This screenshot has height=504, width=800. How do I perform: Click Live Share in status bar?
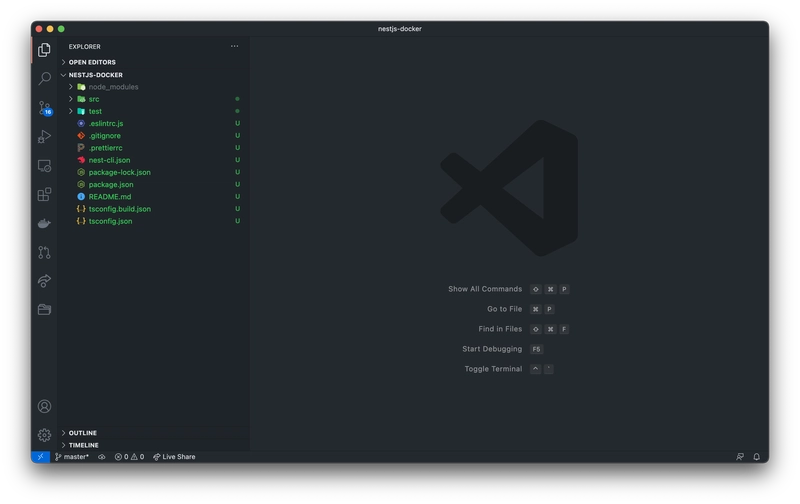tap(174, 457)
